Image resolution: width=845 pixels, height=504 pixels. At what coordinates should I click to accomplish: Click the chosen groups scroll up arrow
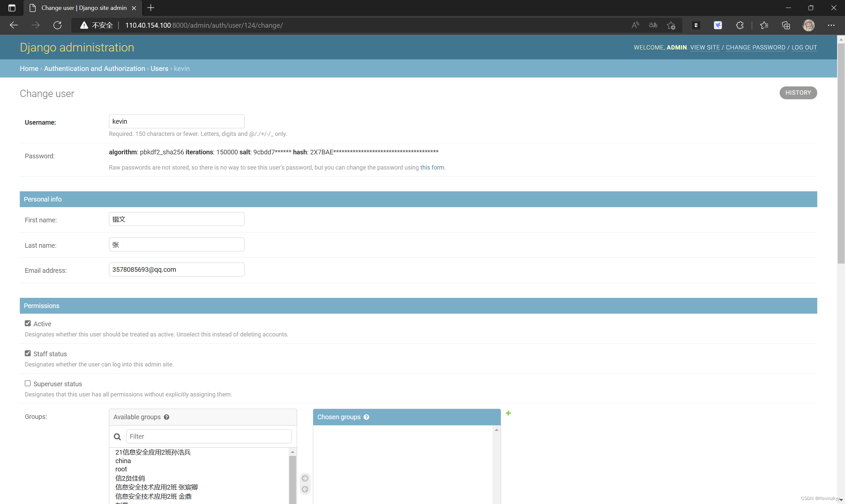click(x=496, y=430)
